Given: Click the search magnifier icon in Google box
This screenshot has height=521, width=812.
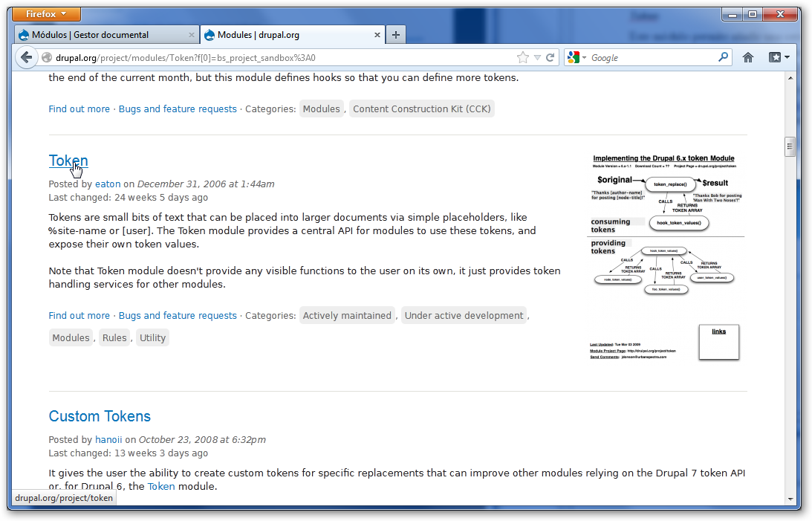Looking at the screenshot, I should tap(723, 57).
